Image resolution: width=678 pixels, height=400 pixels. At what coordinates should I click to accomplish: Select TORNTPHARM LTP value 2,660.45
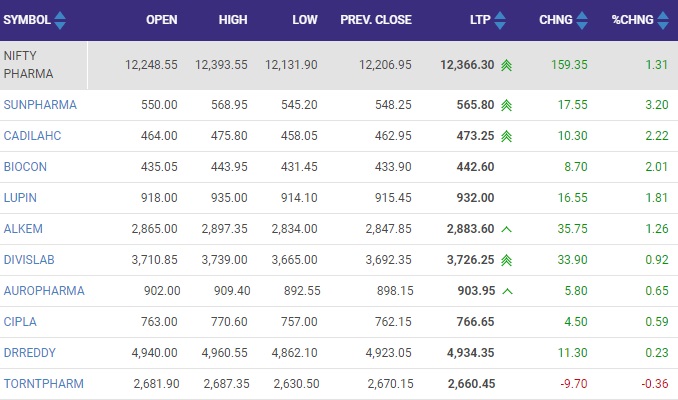click(x=471, y=384)
